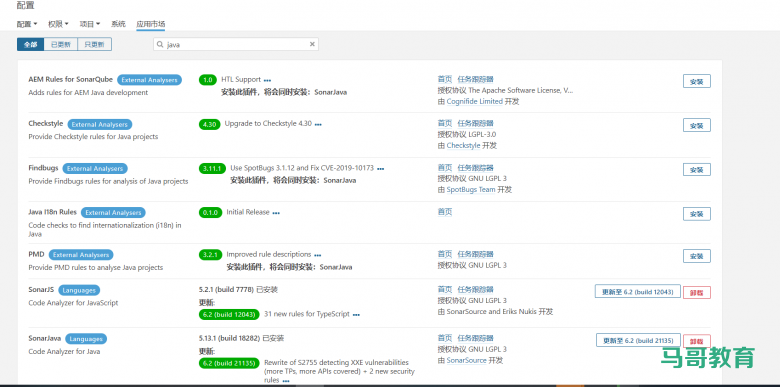780x387 pixels.
Task: Open AEM Rules 任务跟踪器 link
Action: [475, 79]
